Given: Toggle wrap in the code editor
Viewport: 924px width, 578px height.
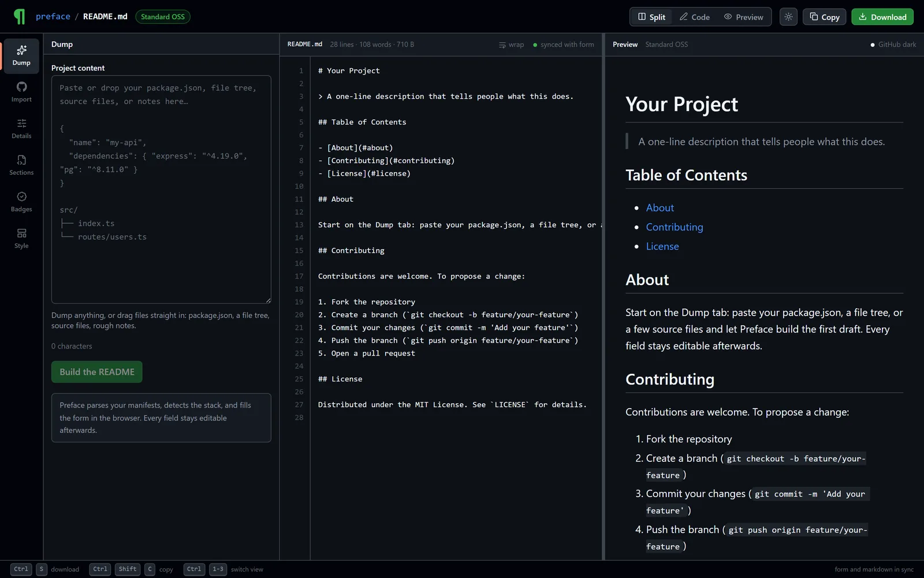Looking at the screenshot, I should click(511, 45).
